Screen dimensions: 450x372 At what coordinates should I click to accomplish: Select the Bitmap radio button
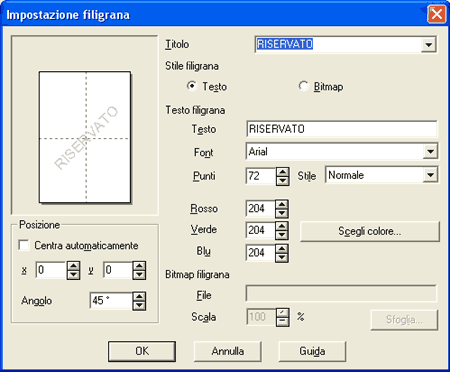point(303,86)
